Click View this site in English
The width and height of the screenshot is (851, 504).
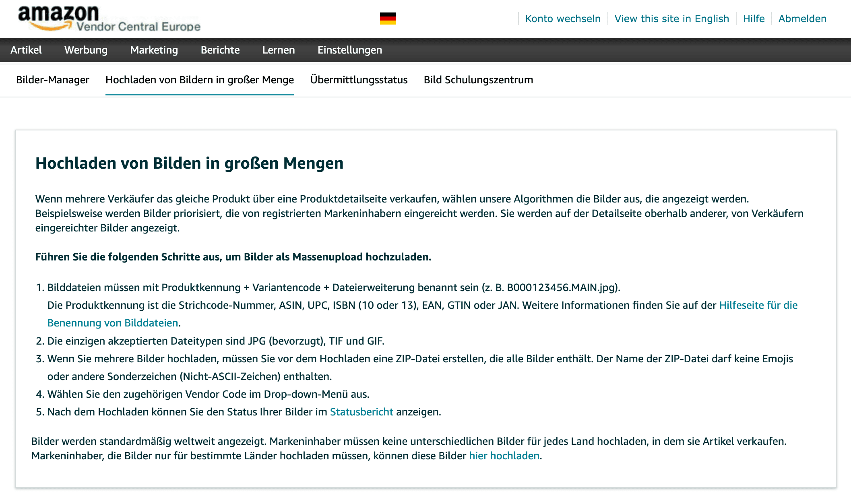[x=671, y=19]
